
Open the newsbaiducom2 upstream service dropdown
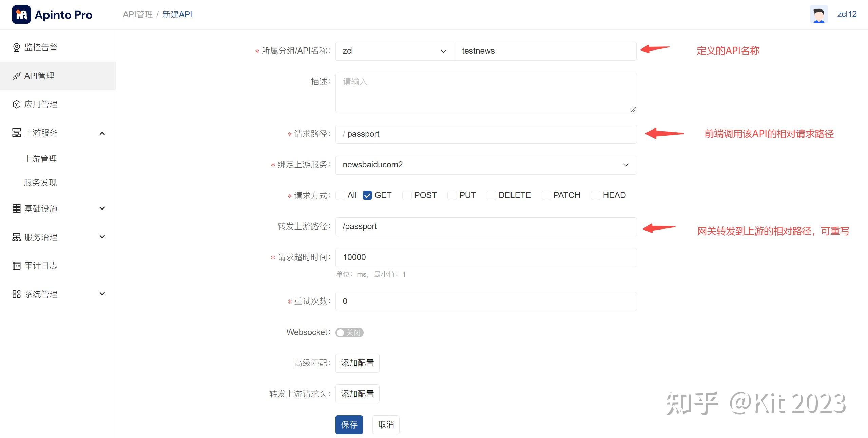pyautogui.click(x=485, y=165)
